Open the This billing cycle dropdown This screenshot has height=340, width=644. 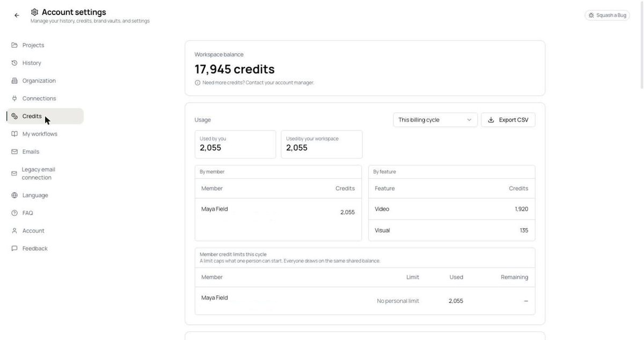pyautogui.click(x=435, y=120)
